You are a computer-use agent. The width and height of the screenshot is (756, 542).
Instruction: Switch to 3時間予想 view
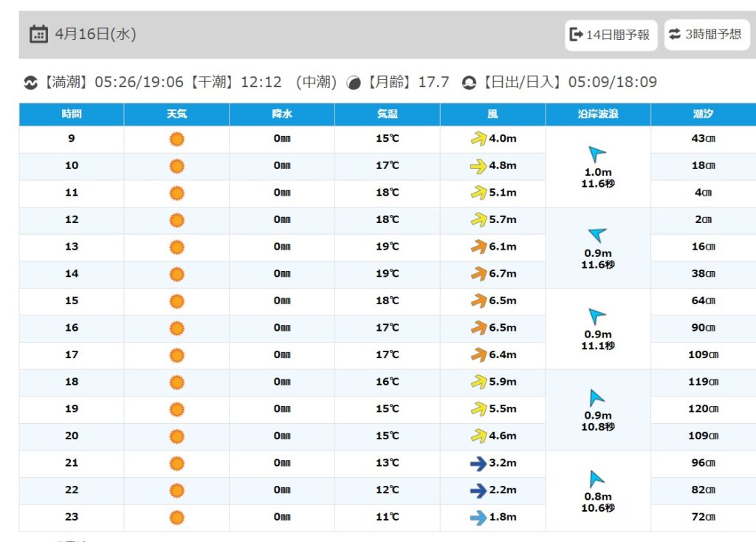point(707,34)
